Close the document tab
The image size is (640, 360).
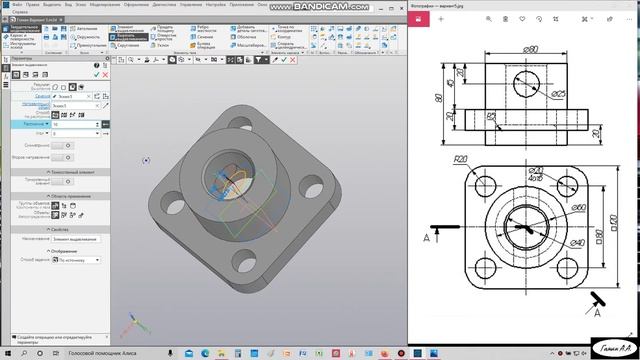[61, 20]
